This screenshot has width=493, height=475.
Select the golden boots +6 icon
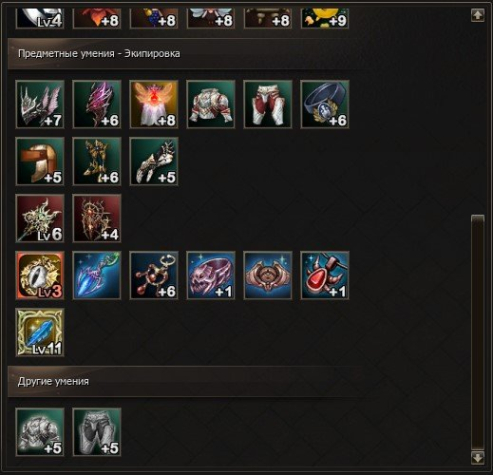click(97, 161)
